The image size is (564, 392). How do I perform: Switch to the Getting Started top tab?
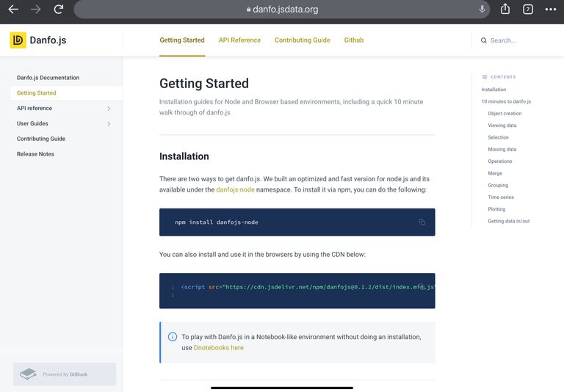[x=182, y=40]
